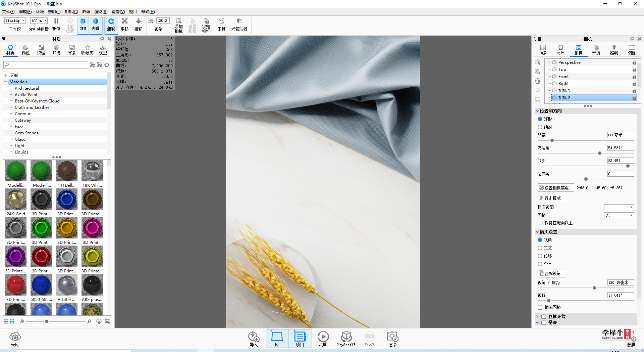Click the lock camera (锁定相机) icon
This screenshot has width=644, height=352.
click(x=206, y=26)
